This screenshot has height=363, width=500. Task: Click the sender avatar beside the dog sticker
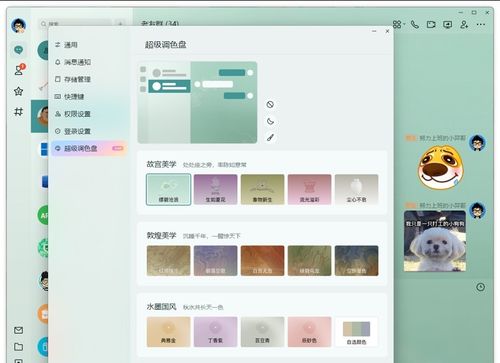coord(477,143)
